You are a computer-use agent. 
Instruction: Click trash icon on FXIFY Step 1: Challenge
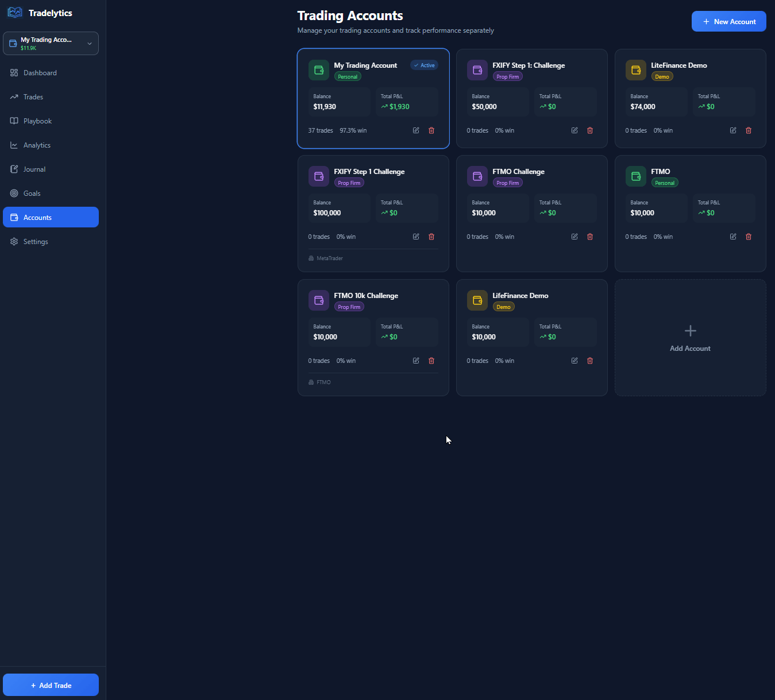point(590,130)
